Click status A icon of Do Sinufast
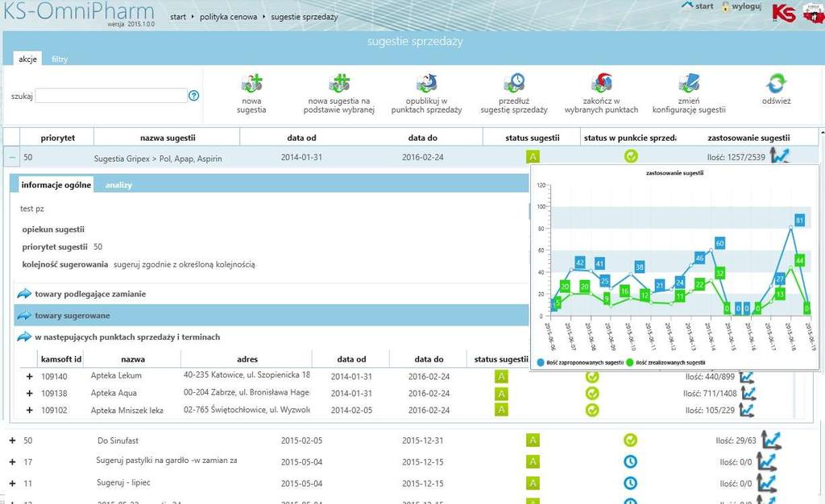 [x=533, y=440]
